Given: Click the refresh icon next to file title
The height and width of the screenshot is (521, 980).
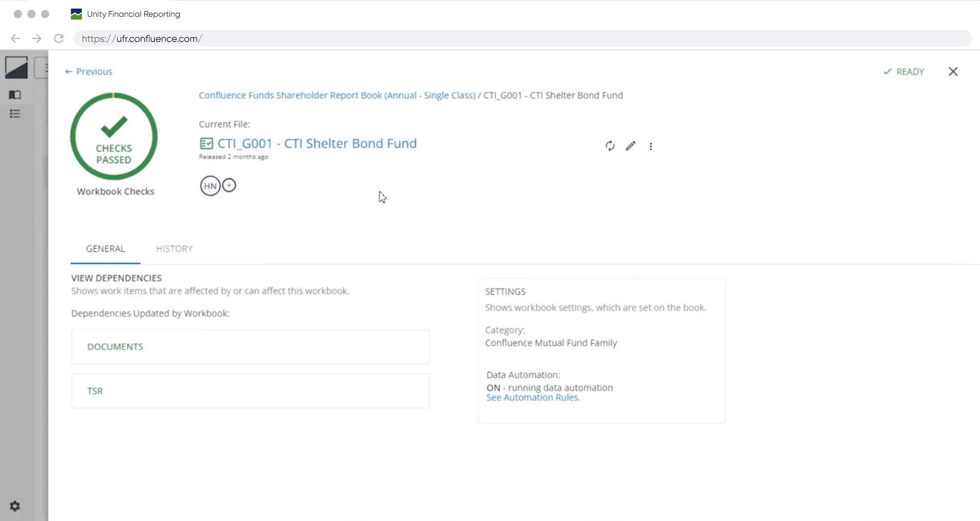Looking at the screenshot, I should (610, 146).
